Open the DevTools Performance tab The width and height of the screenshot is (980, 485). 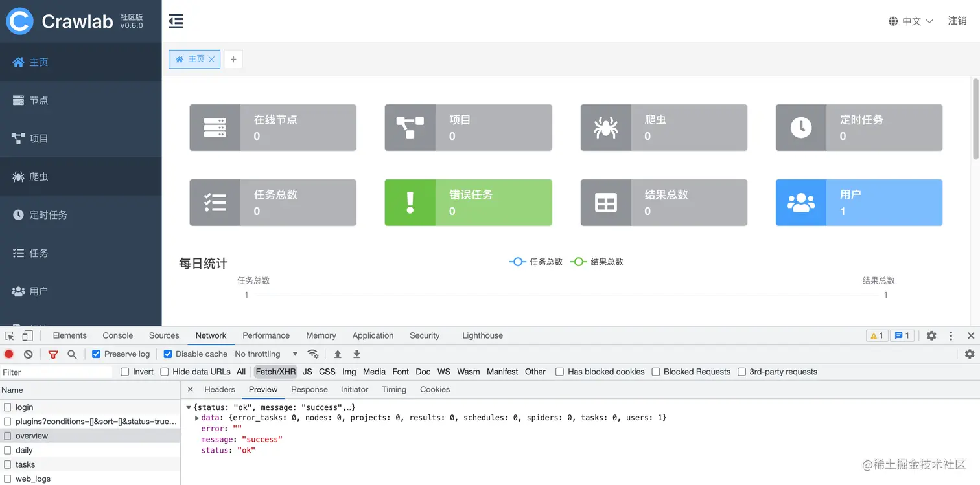pos(266,335)
